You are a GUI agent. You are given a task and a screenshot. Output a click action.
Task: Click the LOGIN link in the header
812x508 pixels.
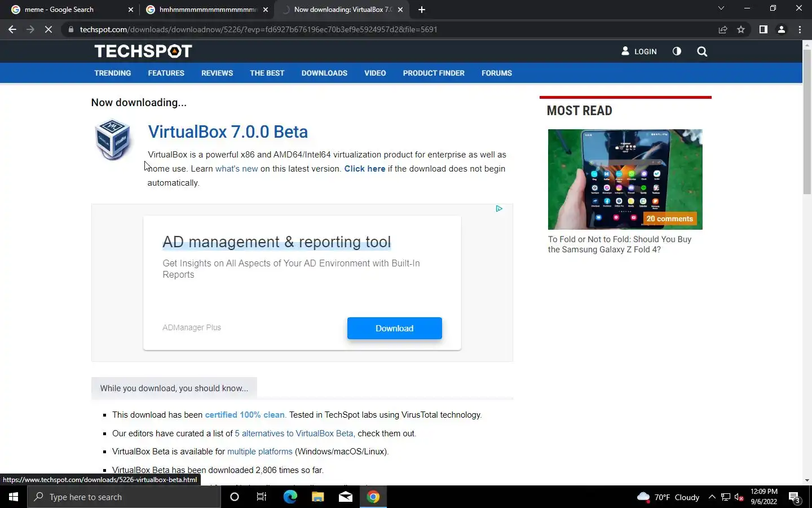tap(639, 51)
